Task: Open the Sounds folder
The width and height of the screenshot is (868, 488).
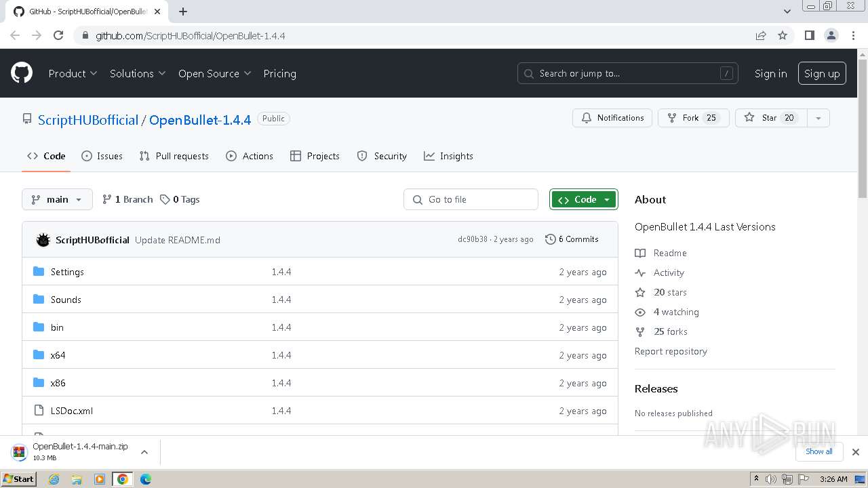Action: point(66,300)
